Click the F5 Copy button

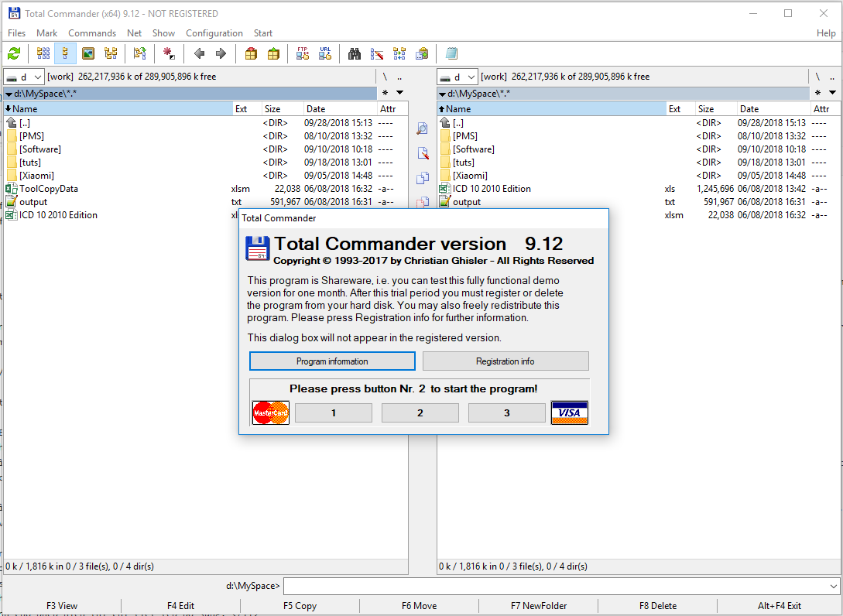click(300, 606)
